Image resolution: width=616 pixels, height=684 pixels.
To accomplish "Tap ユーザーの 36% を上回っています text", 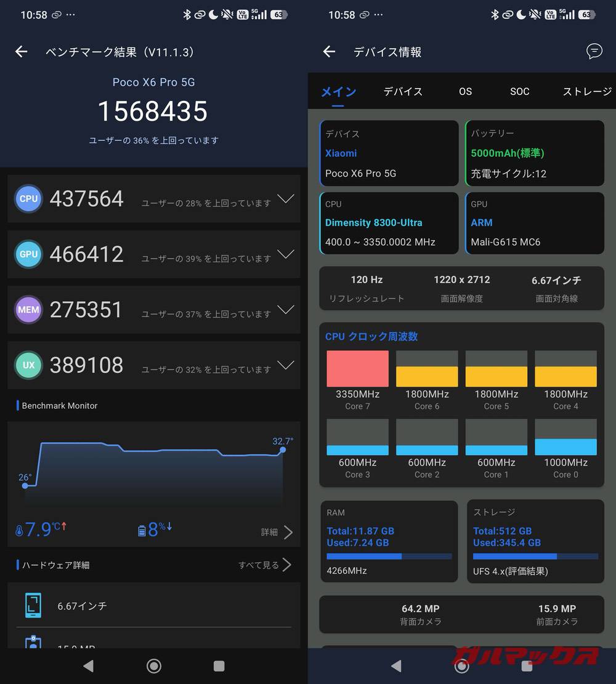I will click(x=153, y=140).
